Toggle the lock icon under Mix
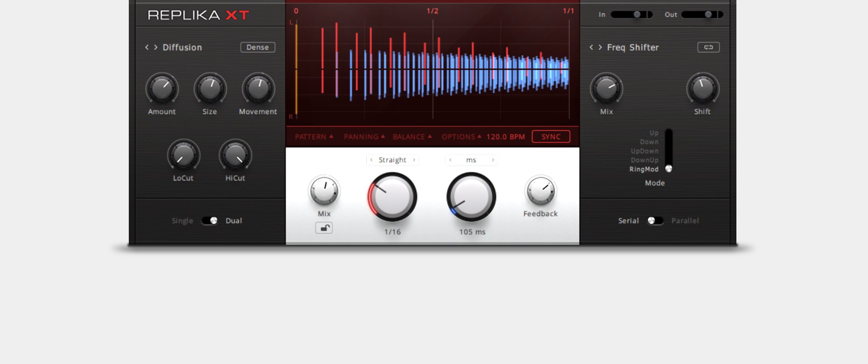868x364 pixels. pos(324,228)
